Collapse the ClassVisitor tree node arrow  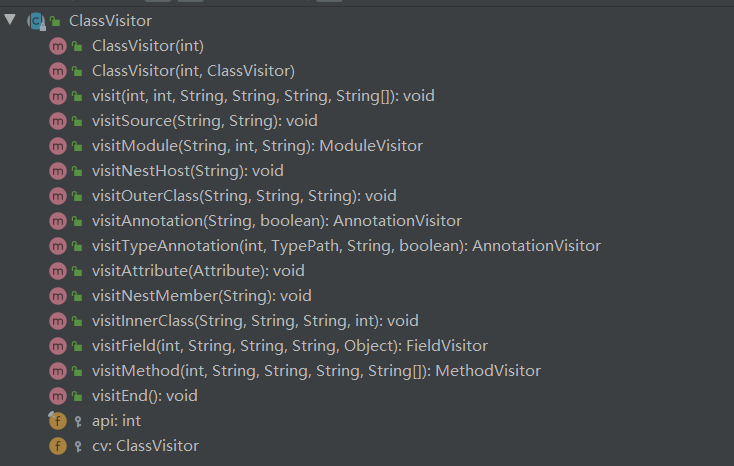(x=10, y=19)
